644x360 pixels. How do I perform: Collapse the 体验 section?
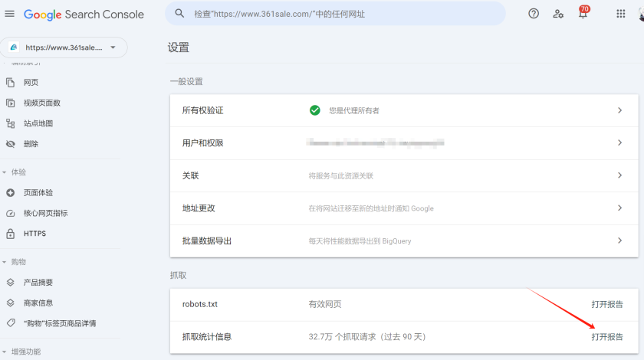point(4,172)
